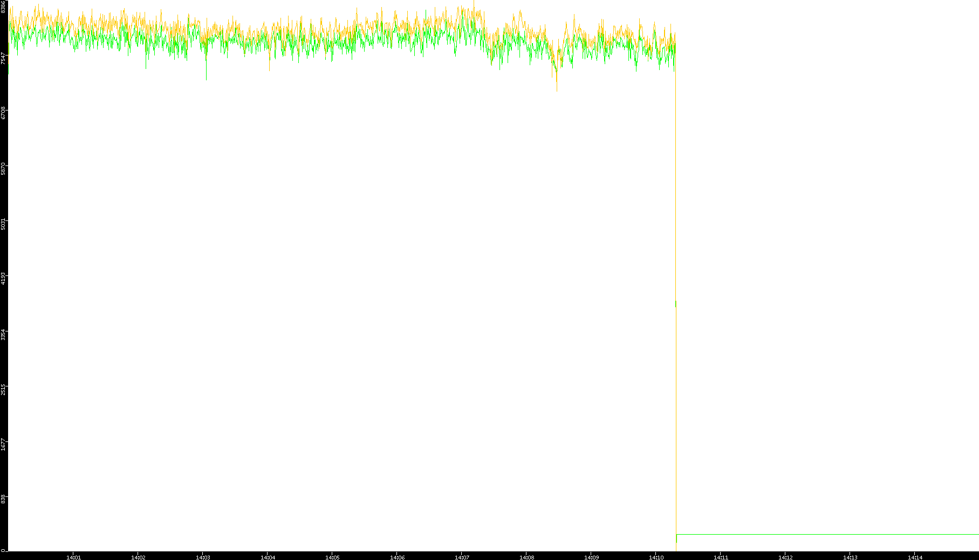
Task: Click the flat low line near 14:13
Action: 850,534
